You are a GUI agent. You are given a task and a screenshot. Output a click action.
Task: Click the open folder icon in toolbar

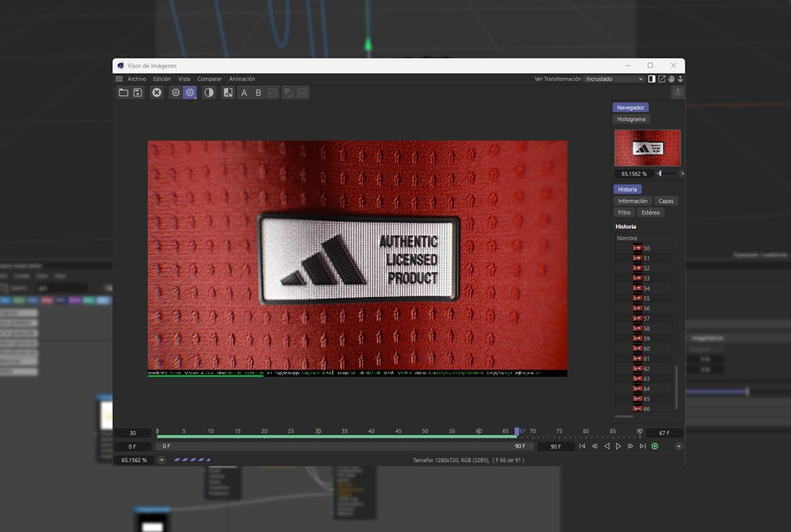coord(123,92)
